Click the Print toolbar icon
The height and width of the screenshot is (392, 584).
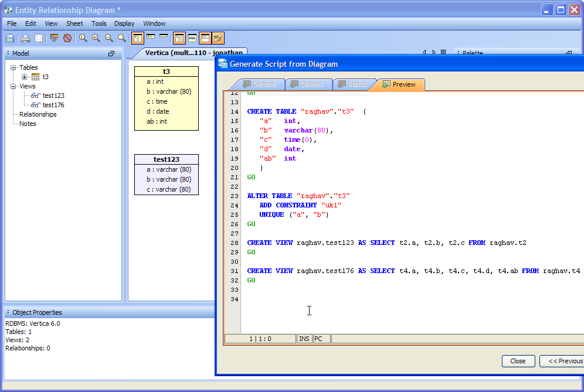pyautogui.click(x=25, y=38)
